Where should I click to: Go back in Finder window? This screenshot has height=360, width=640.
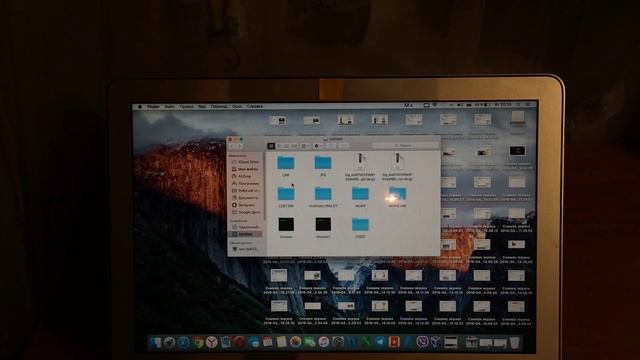233,146
